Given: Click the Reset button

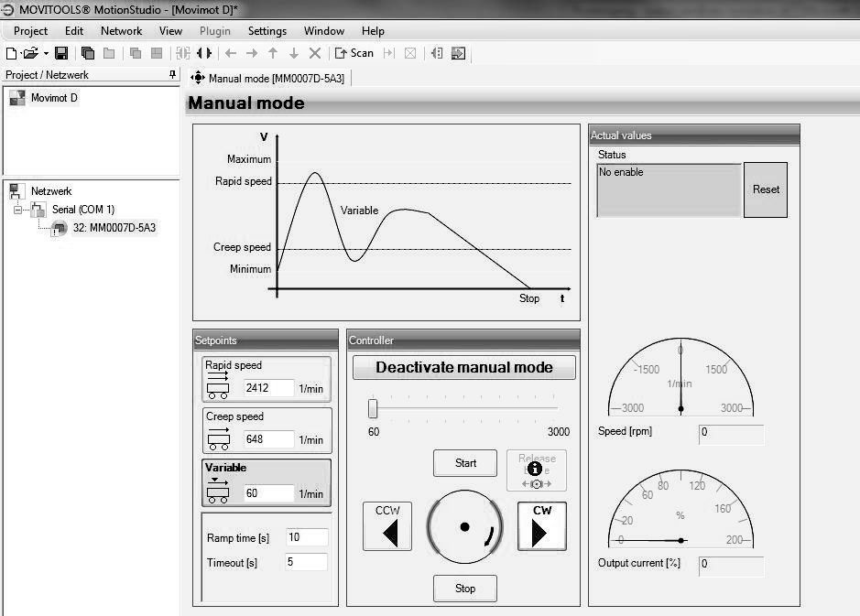Looking at the screenshot, I should (x=766, y=189).
